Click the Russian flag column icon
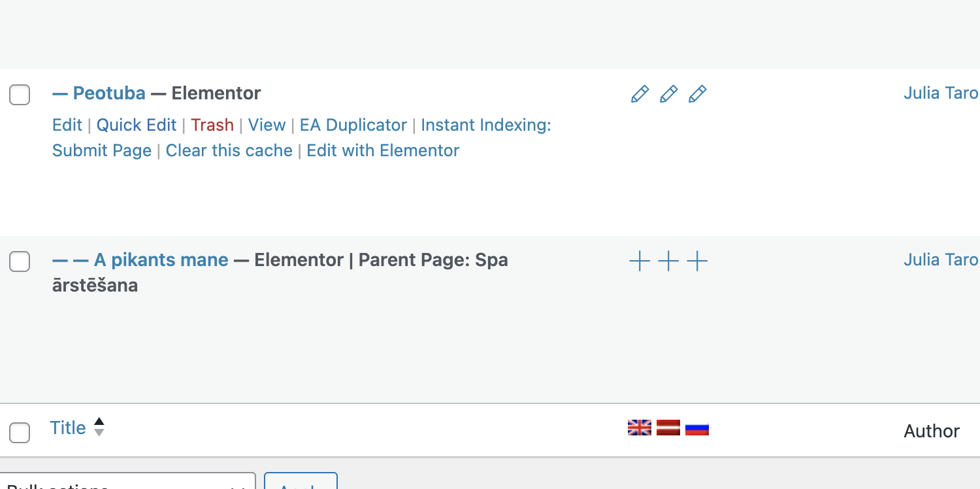Viewport: 980px width, 489px height. click(697, 428)
